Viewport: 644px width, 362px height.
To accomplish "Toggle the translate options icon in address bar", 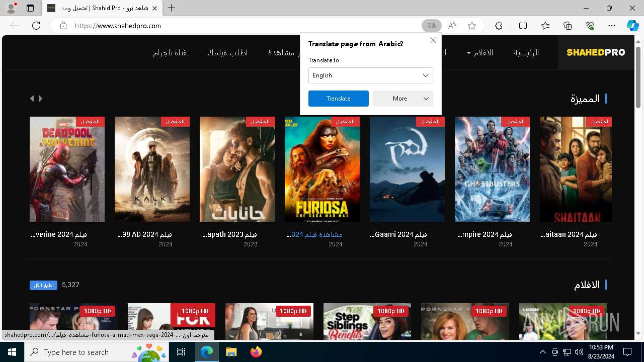I will tap(431, 26).
